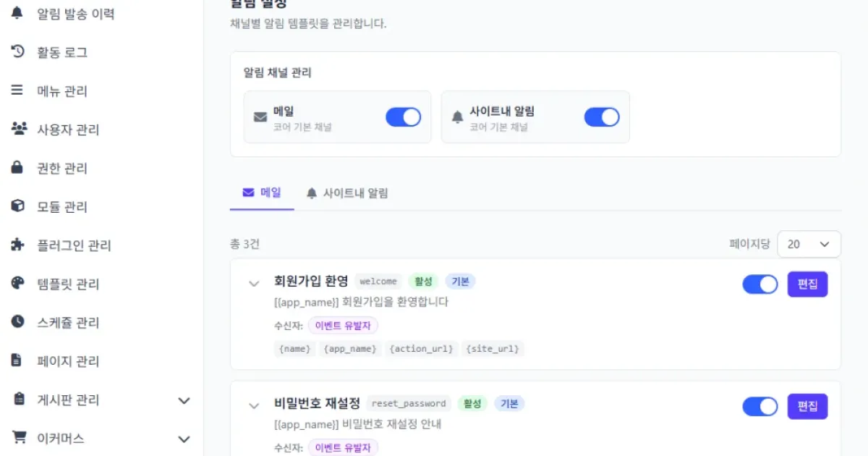Click the hamburger icon for 메뉴 관리

pos(17,90)
